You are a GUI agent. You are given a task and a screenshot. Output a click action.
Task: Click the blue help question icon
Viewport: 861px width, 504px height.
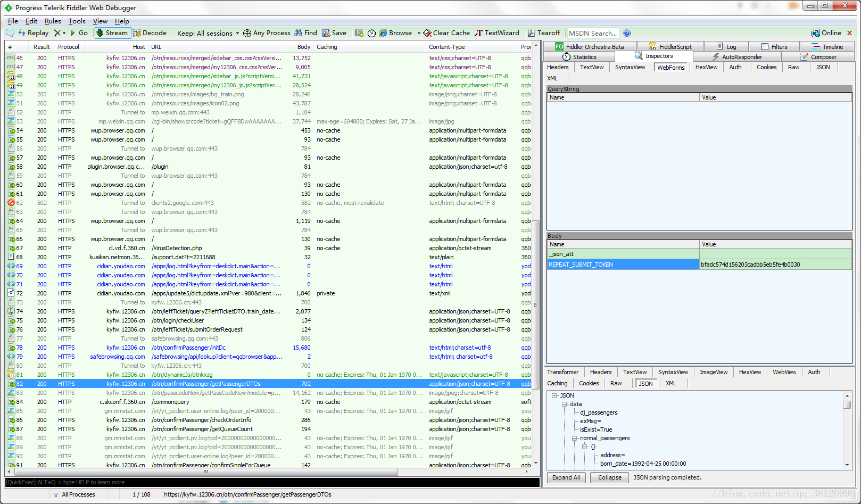627,33
